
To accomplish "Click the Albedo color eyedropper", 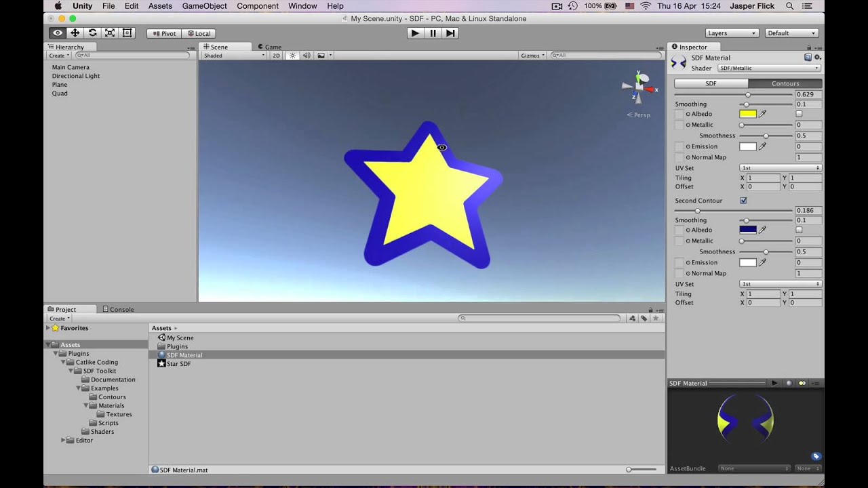I will pos(764,114).
